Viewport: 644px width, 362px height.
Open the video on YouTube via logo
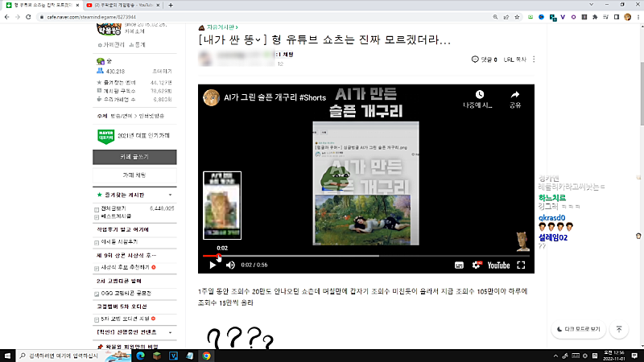tap(498, 265)
